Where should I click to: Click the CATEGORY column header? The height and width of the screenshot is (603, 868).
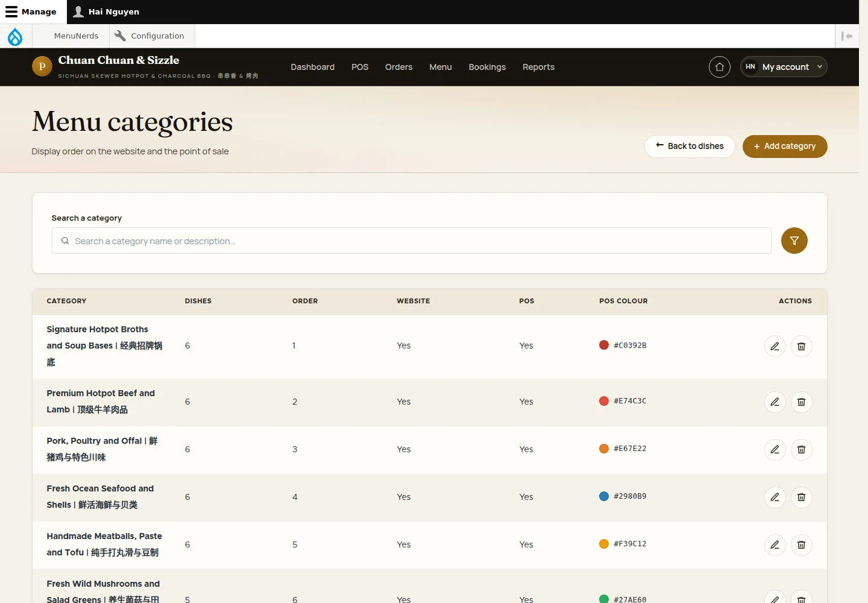66,301
